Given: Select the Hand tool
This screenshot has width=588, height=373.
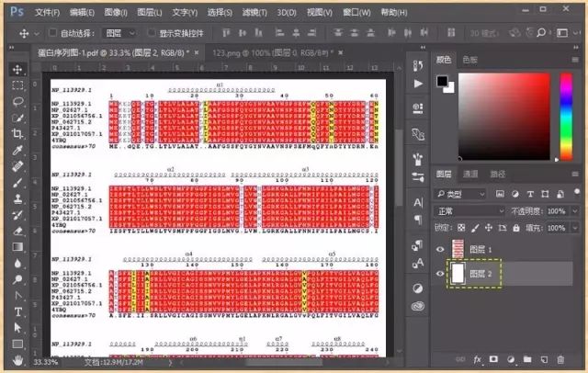Looking at the screenshot, I should click(17, 360).
